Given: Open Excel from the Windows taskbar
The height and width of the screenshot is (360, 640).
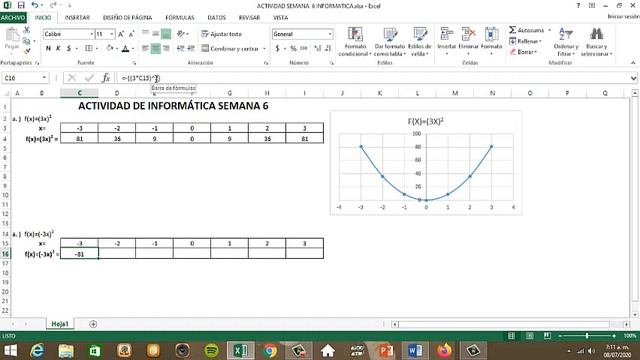Looking at the screenshot, I should click(241, 351).
